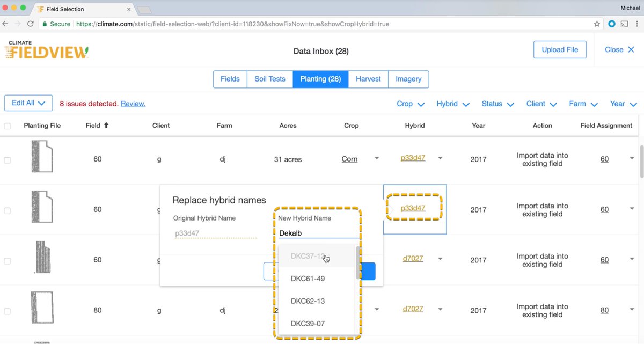Choose DKC61-49 from the hybrid list
This screenshot has height=344, width=644.
[x=318, y=279]
